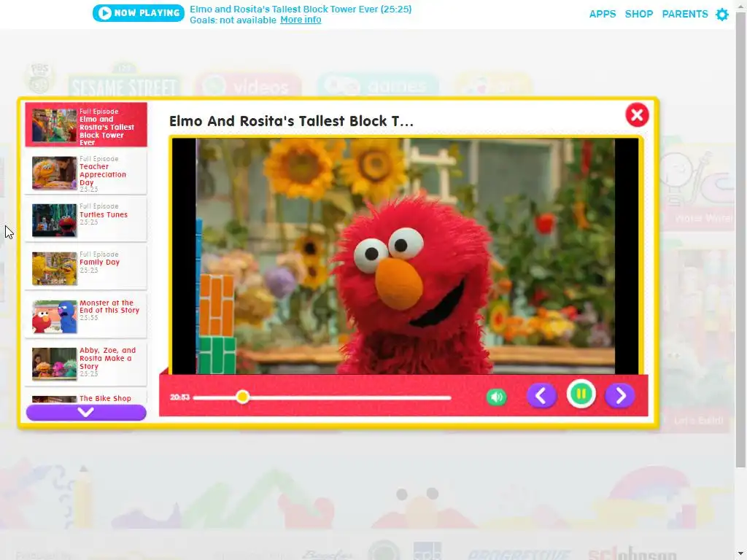
Task: Open the More info link
Action: point(301,20)
